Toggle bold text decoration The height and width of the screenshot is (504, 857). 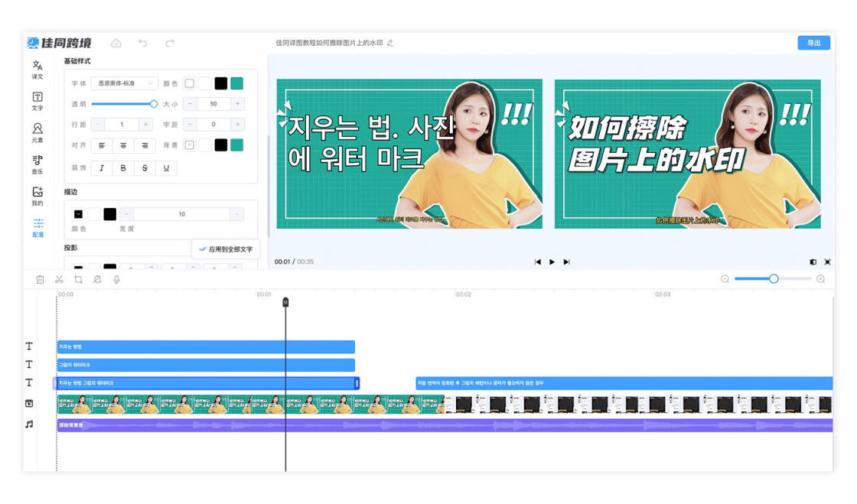point(123,168)
